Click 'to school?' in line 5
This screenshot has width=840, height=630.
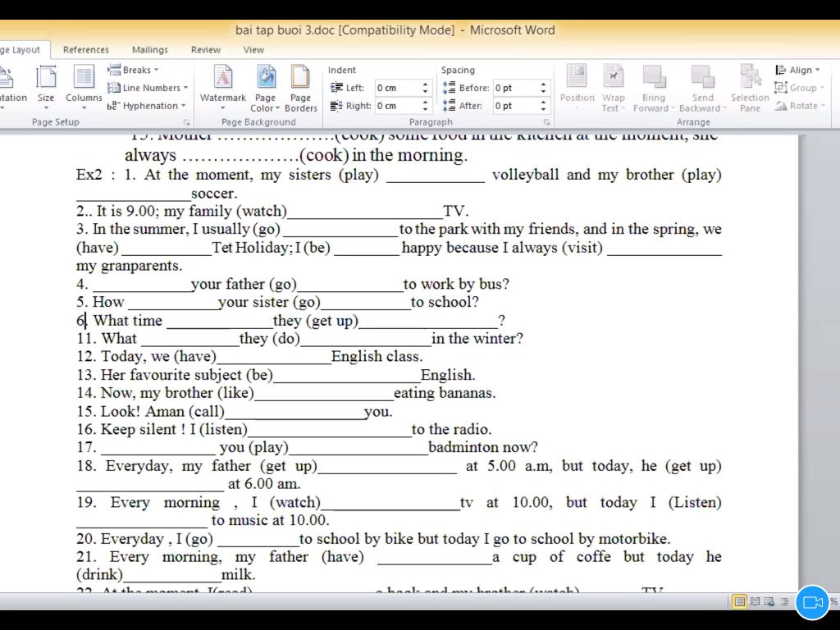445,302
